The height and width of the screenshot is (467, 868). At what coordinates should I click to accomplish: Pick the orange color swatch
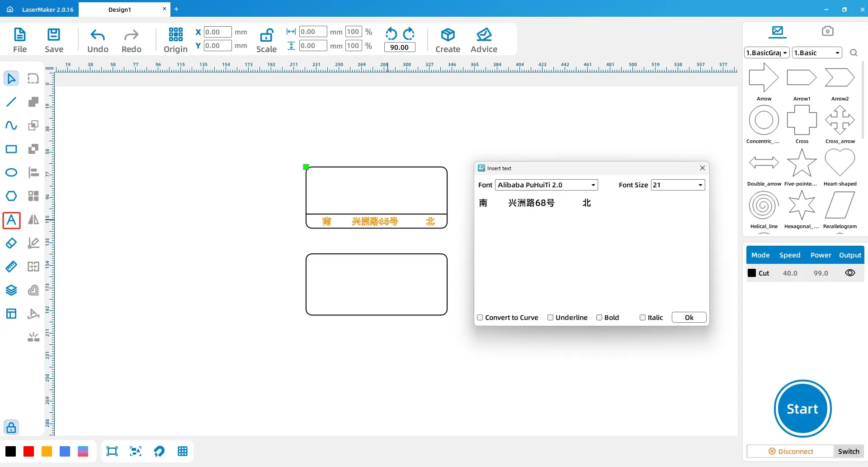(x=47, y=451)
